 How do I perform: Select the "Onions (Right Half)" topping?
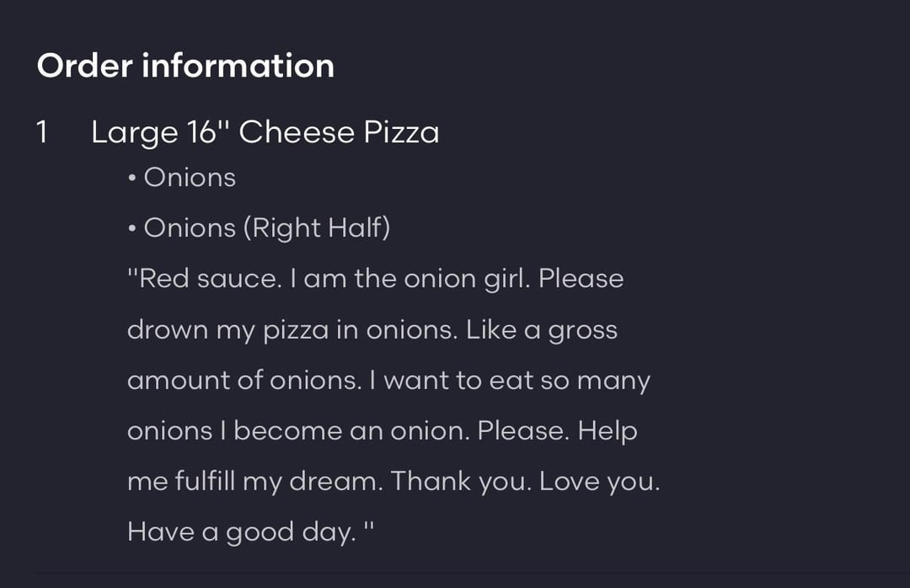266,228
